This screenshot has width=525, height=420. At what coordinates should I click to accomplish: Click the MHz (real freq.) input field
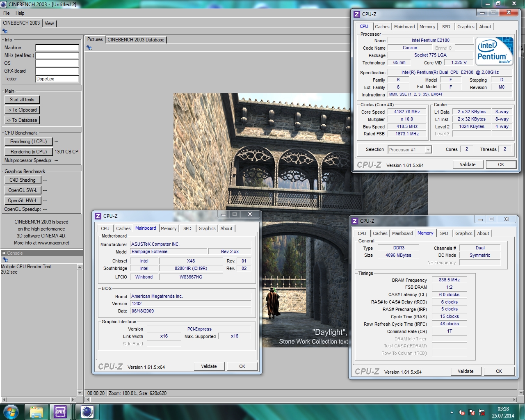click(x=57, y=55)
